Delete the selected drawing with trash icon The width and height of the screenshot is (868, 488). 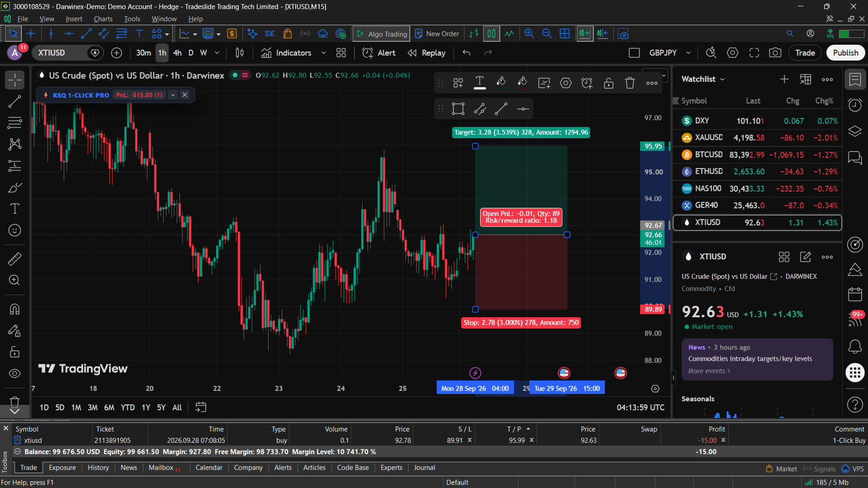[630, 83]
